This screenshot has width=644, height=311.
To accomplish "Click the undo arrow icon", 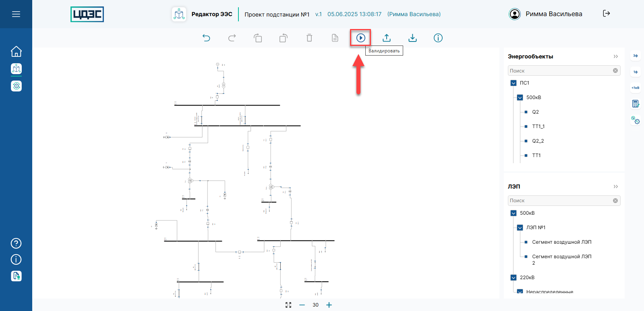I will point(206,38).
